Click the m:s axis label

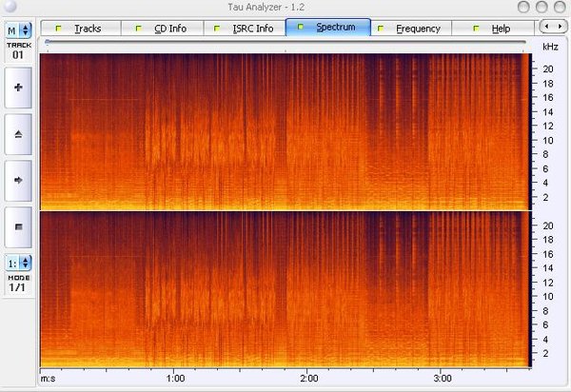49,379
